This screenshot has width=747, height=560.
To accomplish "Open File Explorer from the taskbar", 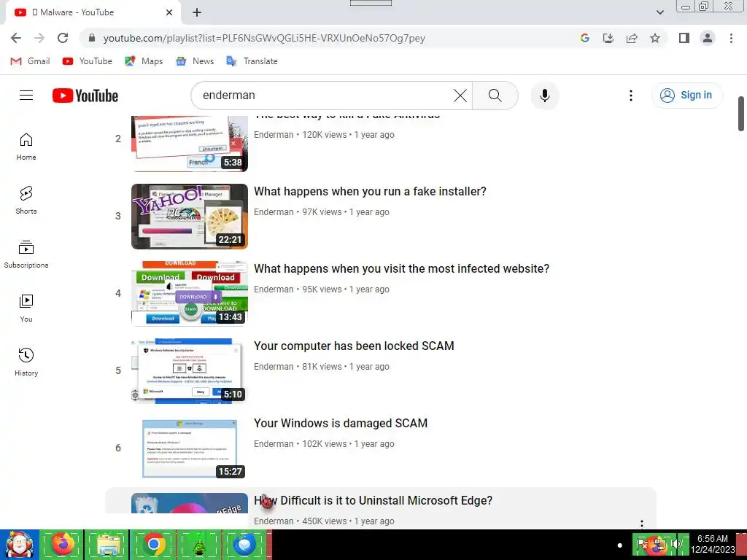I will 108,544.
